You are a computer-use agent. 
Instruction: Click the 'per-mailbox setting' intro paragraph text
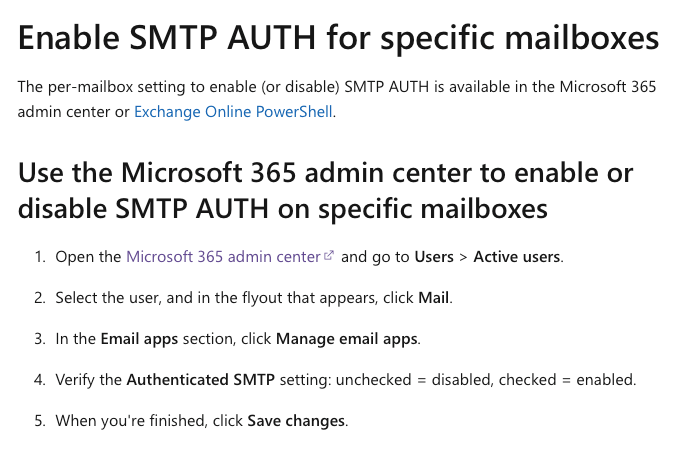coord(337,99)
